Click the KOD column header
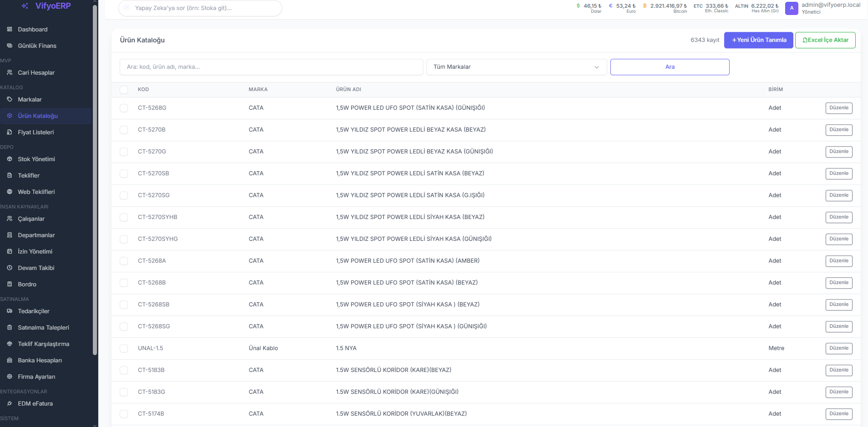The height and width of the screenshot is (427, 868). (143, 90)
